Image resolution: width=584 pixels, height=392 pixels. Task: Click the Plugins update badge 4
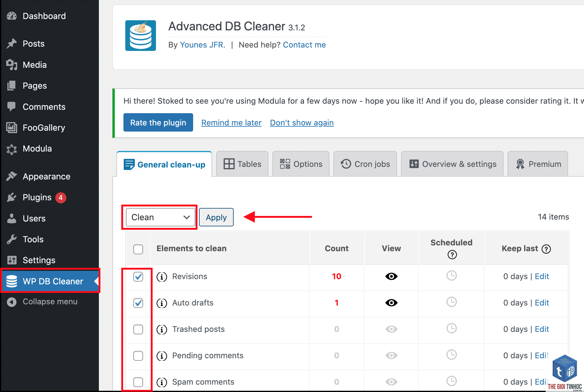(x=61, y=198)
